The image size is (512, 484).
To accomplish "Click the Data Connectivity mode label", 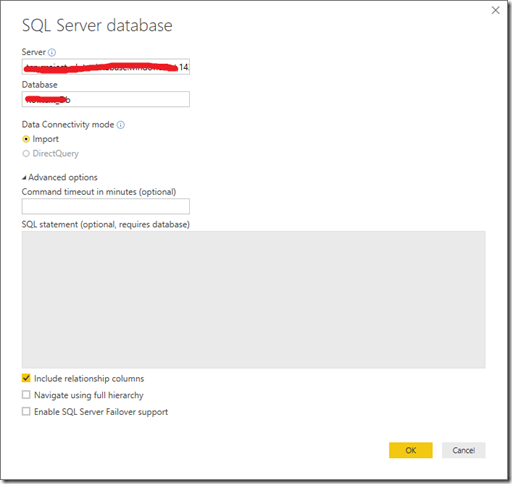I will (68, 125).
